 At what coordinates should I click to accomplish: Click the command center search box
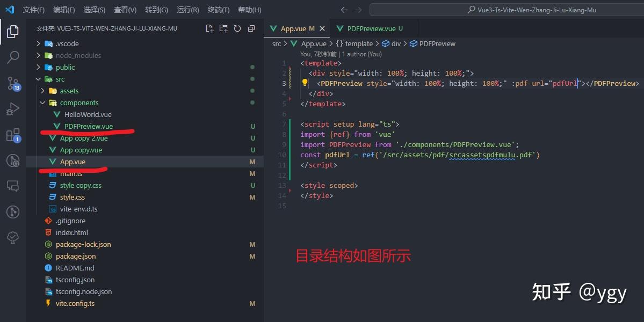pyautogui.click(x=507, y=10)
